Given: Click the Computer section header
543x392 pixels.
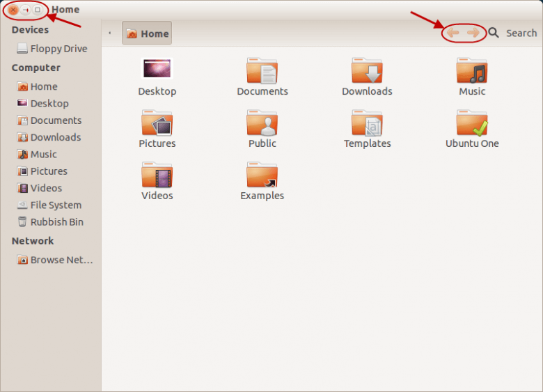Looking at the screenshot, I should (36, 68).
